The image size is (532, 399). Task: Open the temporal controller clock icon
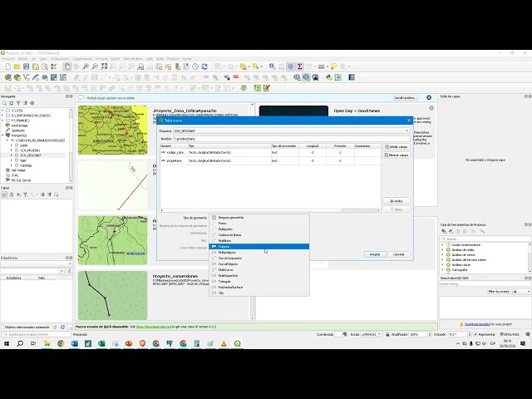[x=195, y=66]
